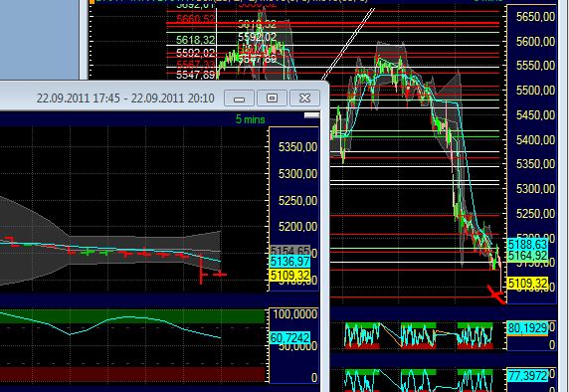Image resolution: width=569 pixels, height=392 pixels.
Task: Click the 5500,00 axis label in background chart
Action: pos(535,91)
